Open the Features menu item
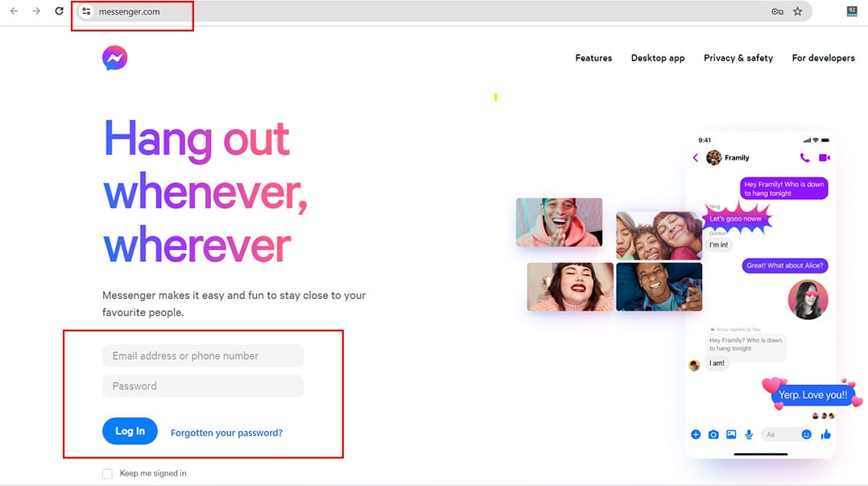The height and width of the screenshot is (486, 868). (x=593, y=58)
